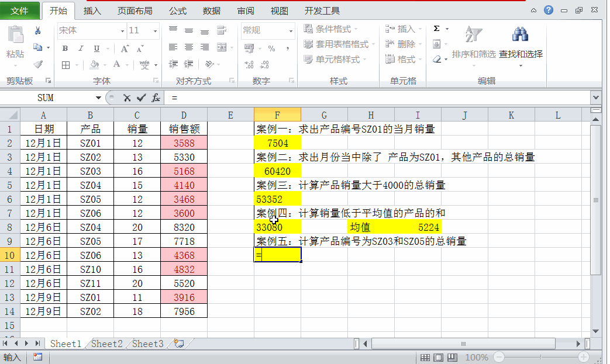Viewport: 610px width, 364px height.
Task: Click the text Orientation icon
Action: (210, 64)
